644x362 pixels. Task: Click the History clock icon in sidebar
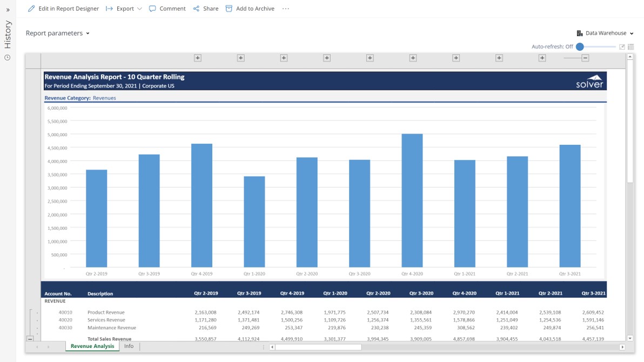(x=8, y=58)
